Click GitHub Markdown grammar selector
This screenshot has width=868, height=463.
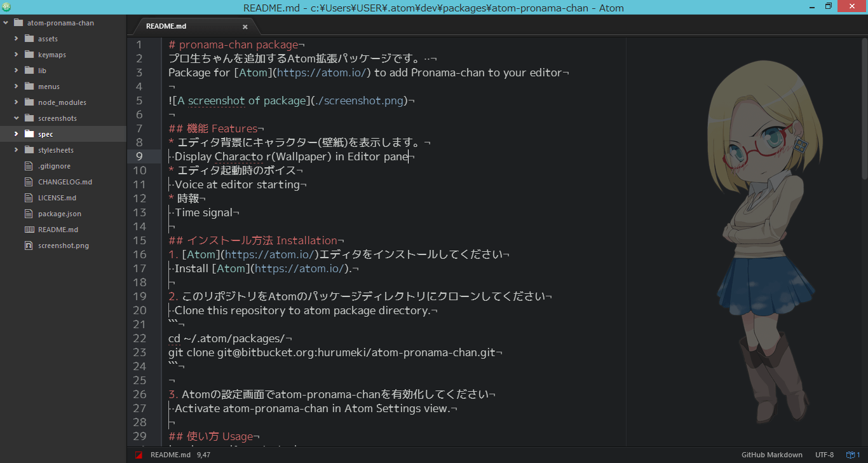pos(772,455)
